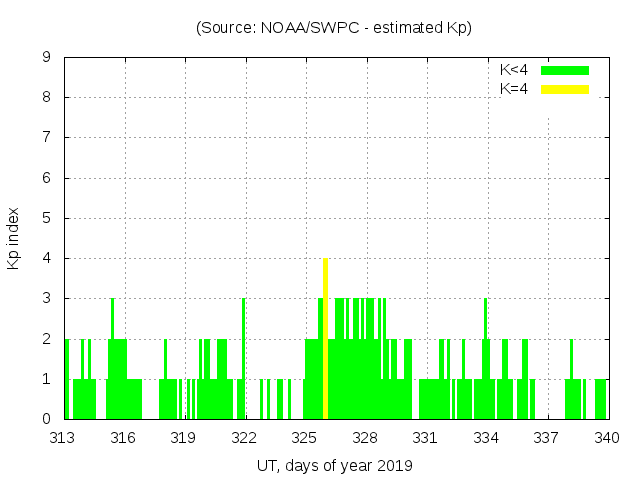Image resolution: width=640 pixels, height=480 pixels.
Task: Select the x-axis tick label 325
Action: pyautogui.click(x=305, y=437)
